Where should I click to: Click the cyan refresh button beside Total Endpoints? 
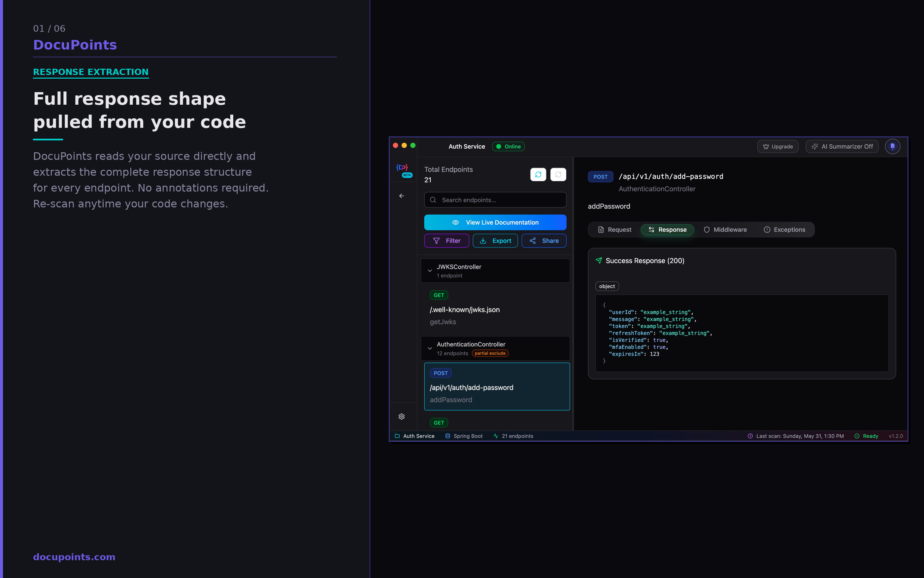(538, 175)
